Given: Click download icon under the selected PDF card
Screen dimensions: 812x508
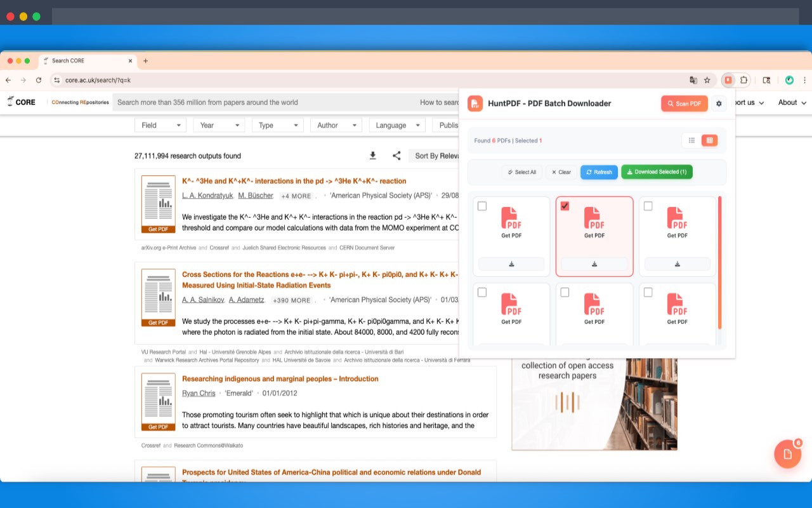Looking at the screenshot, I should click(594, 264).
